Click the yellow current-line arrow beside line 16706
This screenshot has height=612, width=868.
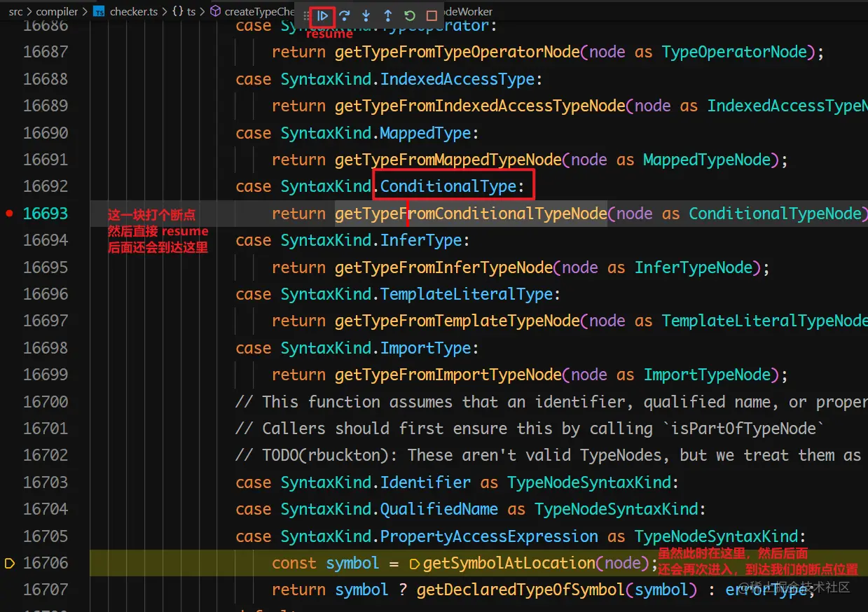tap(10, 563)
